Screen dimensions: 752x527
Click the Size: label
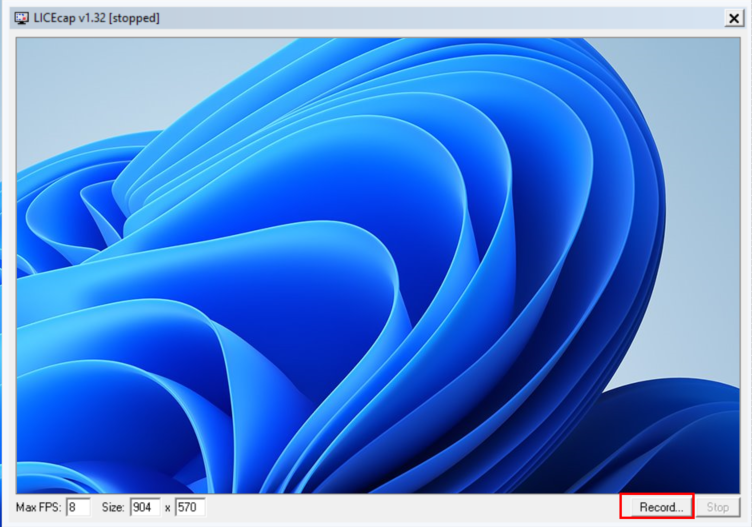pos(113,507)
